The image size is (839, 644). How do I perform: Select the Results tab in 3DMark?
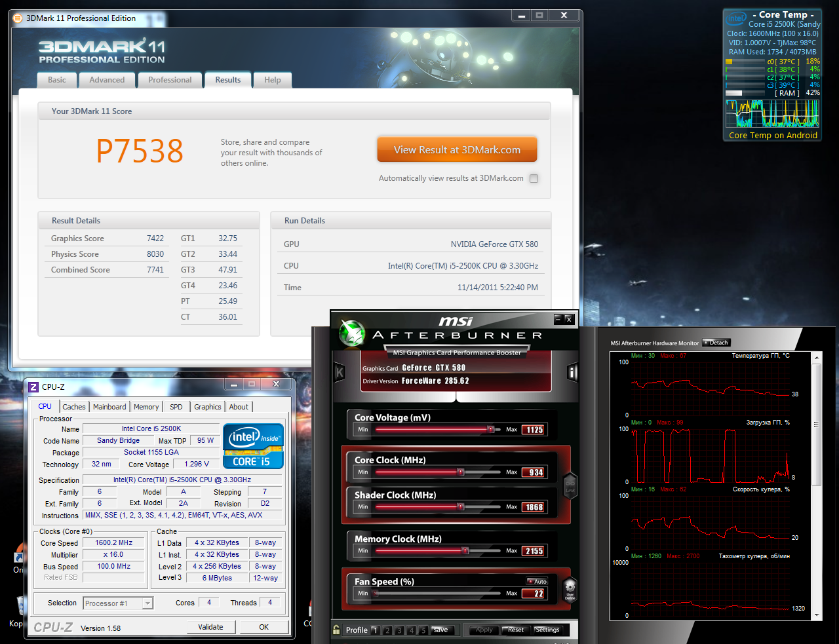coord(228,80)
